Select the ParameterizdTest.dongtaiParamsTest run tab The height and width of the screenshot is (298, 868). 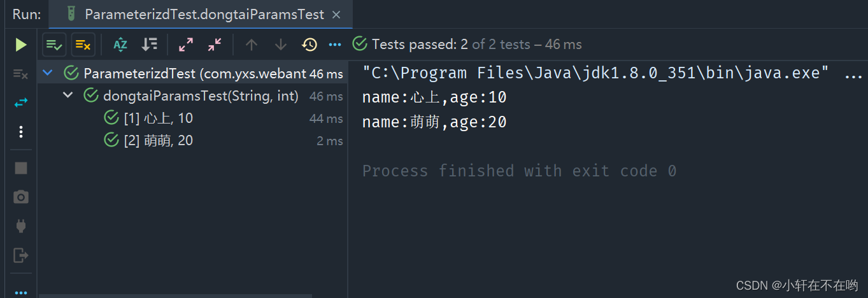pos(204,14)
